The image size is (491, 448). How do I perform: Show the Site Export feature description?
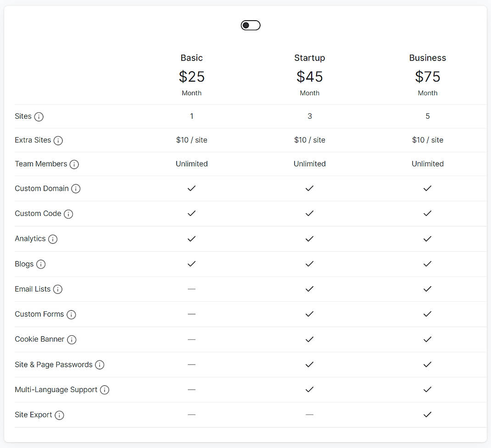59,415
